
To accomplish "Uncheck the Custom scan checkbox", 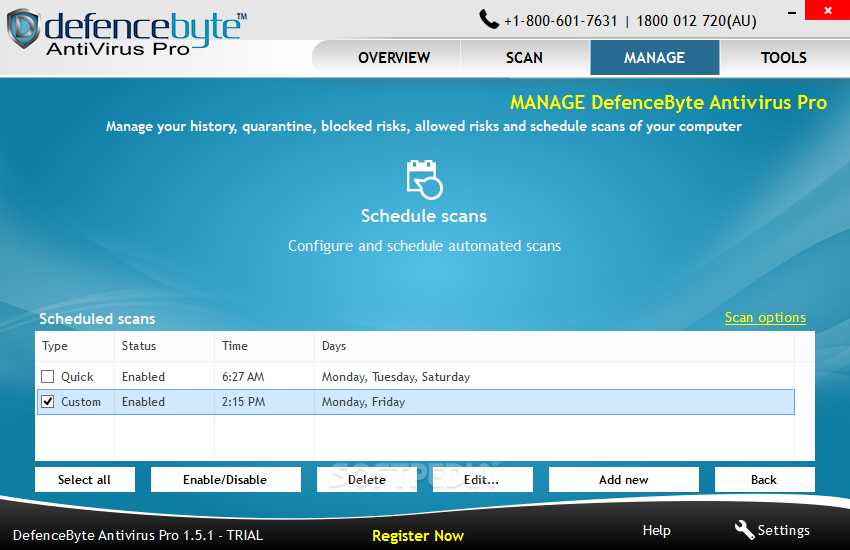I will [48, 402].
